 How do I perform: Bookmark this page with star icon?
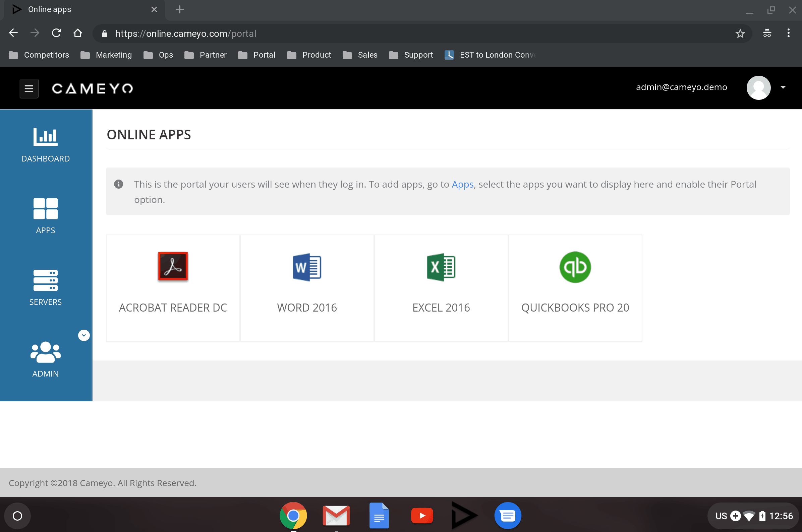740,34
